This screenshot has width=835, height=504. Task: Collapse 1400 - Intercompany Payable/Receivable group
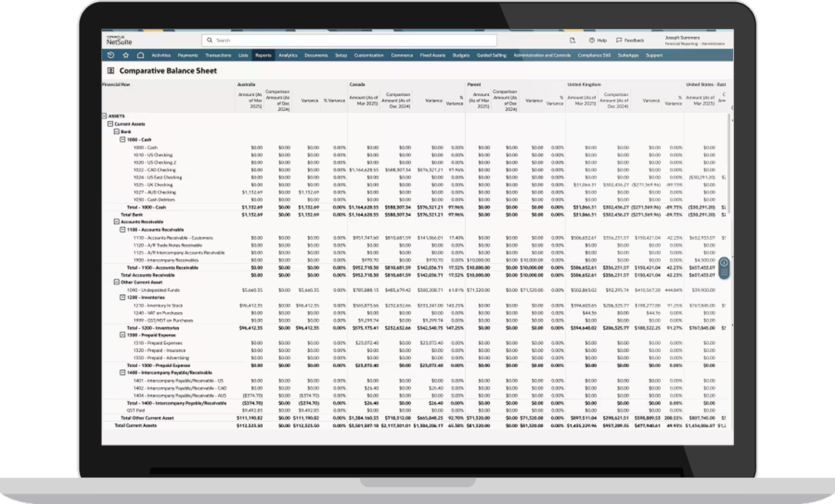click(122, 373)
